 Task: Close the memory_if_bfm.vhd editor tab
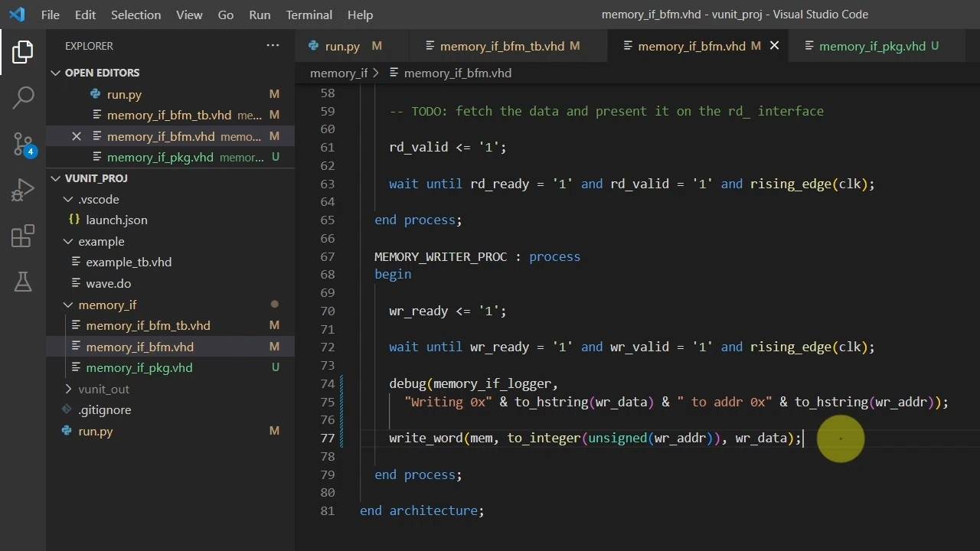point(774,46)
